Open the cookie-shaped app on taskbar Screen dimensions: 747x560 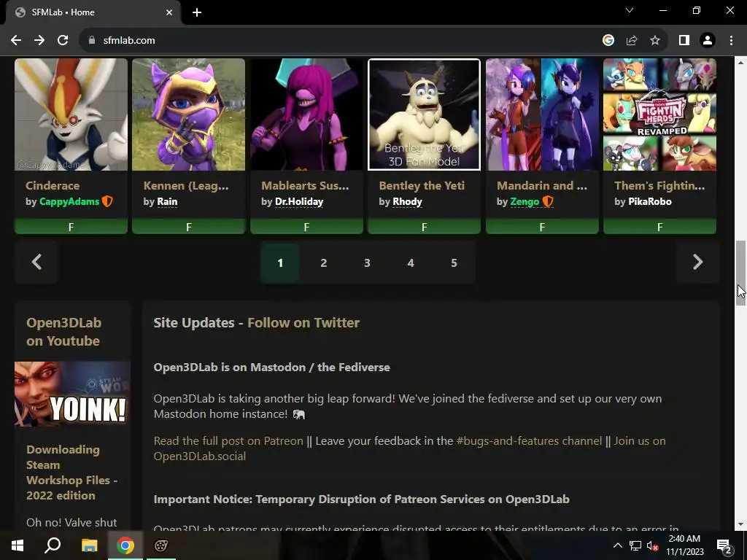click(161, 545)
